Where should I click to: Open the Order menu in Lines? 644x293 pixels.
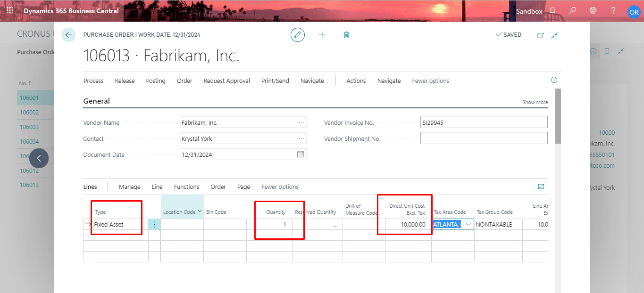tap(218, 187)
